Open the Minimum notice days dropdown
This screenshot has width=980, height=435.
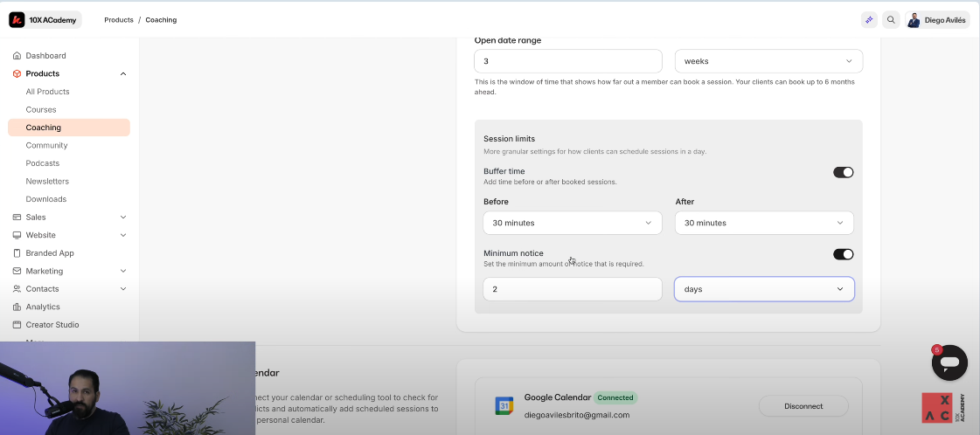764,289
